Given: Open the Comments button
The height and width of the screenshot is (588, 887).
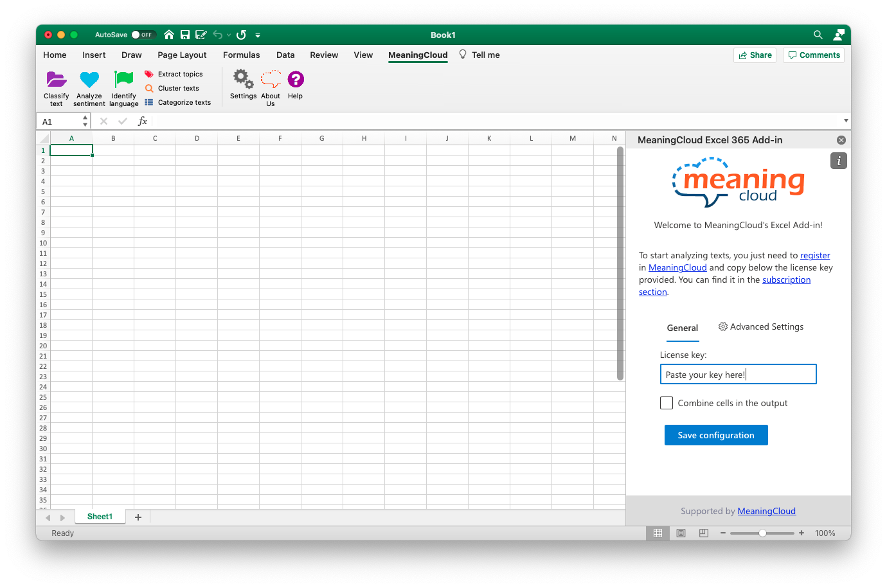Looking at the screenshot, I should (814, 55).
